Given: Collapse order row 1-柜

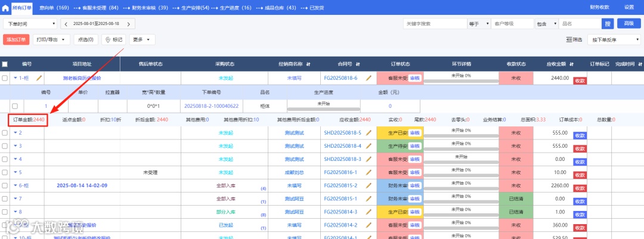Looking at the screenshot, I should 16,77.
